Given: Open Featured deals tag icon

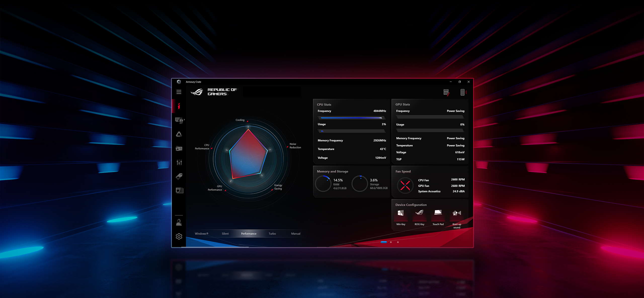Looking at the screenshot, I should [x=179, y=176].
